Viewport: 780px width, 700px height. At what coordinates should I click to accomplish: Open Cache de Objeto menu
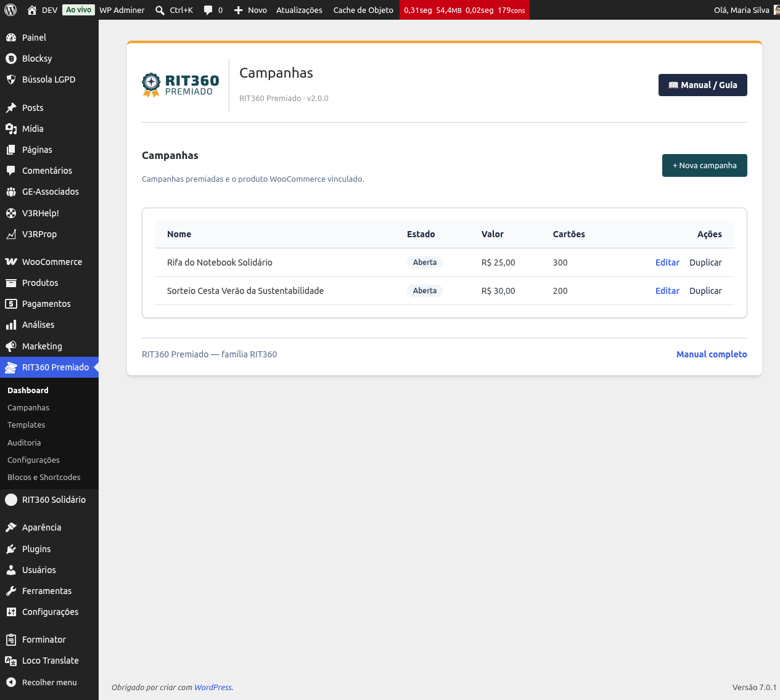363,10
